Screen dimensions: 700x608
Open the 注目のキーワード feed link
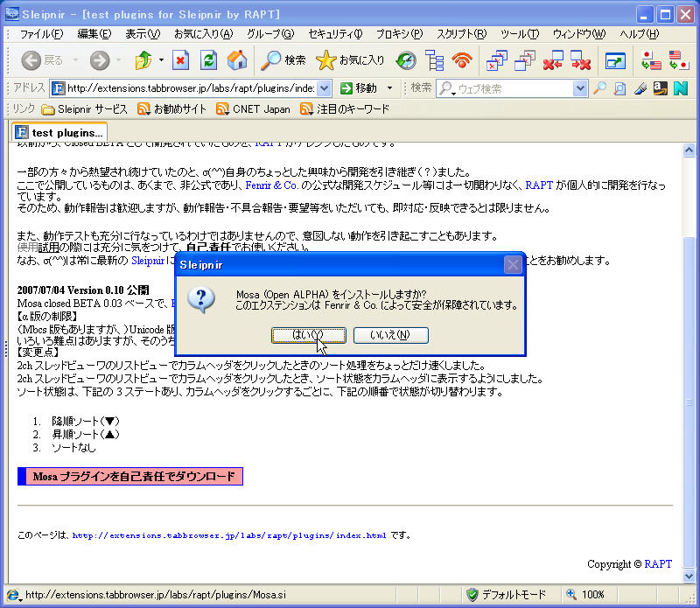pyautogui.click(x=345, y=109)
